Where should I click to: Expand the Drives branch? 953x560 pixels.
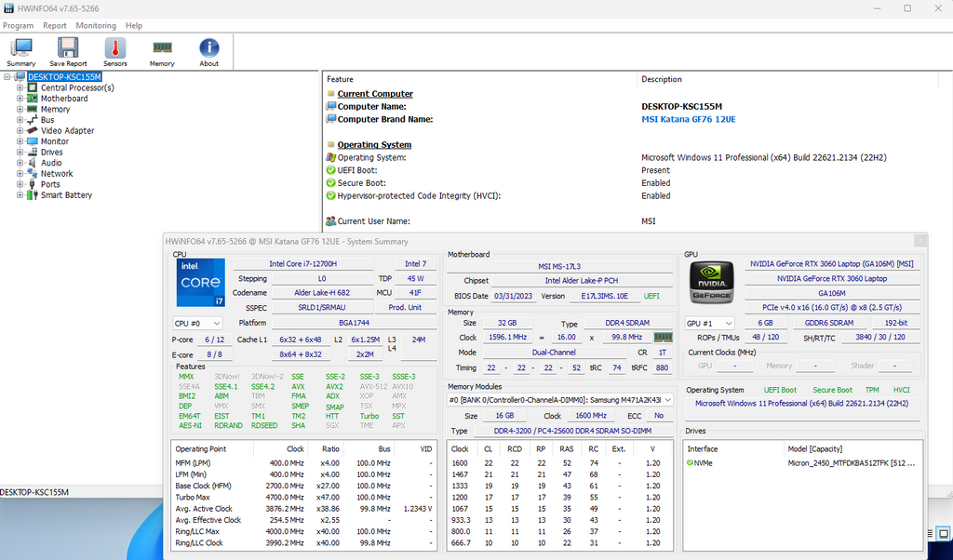click(20, 152)
